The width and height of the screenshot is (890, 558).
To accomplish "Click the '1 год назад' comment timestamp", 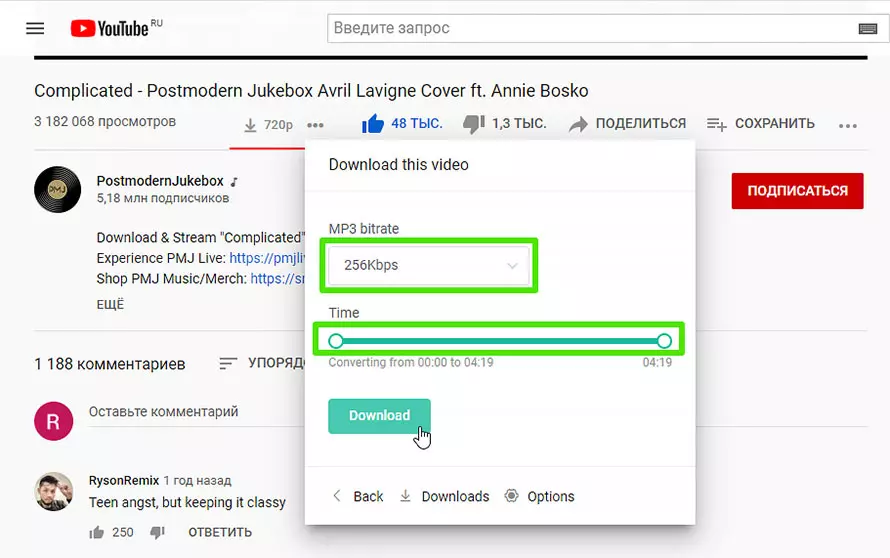I will [198, 480].
